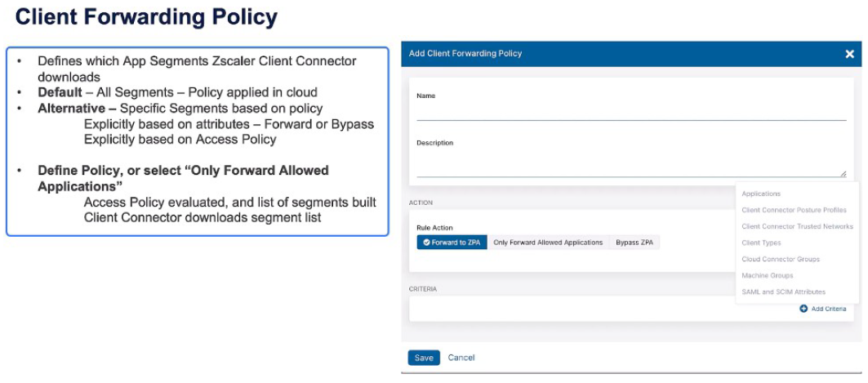
Task: Grab the Description field resize handle
Action: (x=844, y=174)
